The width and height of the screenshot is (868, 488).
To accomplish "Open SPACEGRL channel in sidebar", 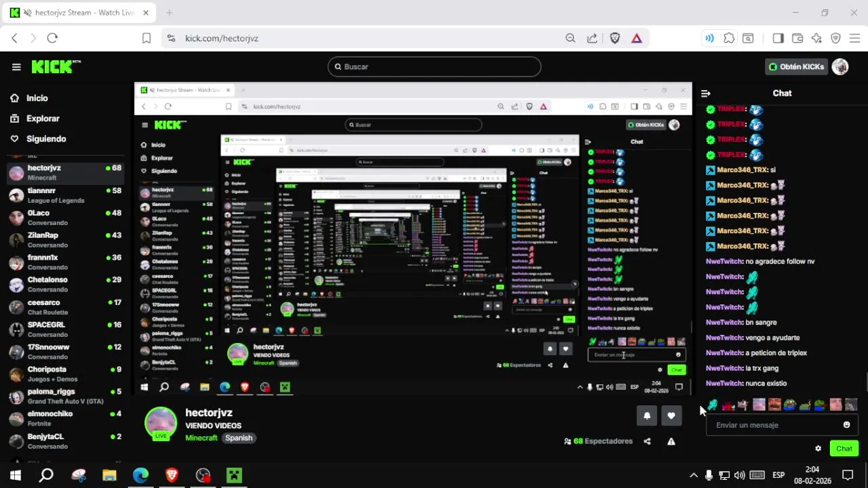I will tap(65, 329).
